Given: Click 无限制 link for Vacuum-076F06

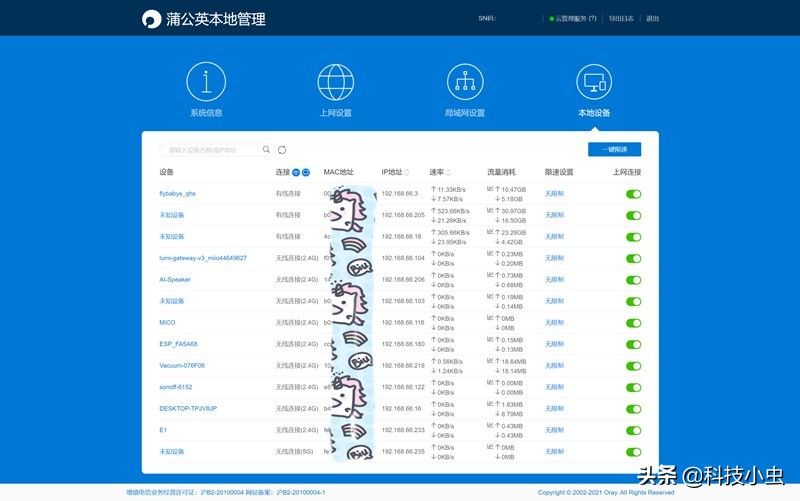Looking at the screenshot, I should point(555,366).
